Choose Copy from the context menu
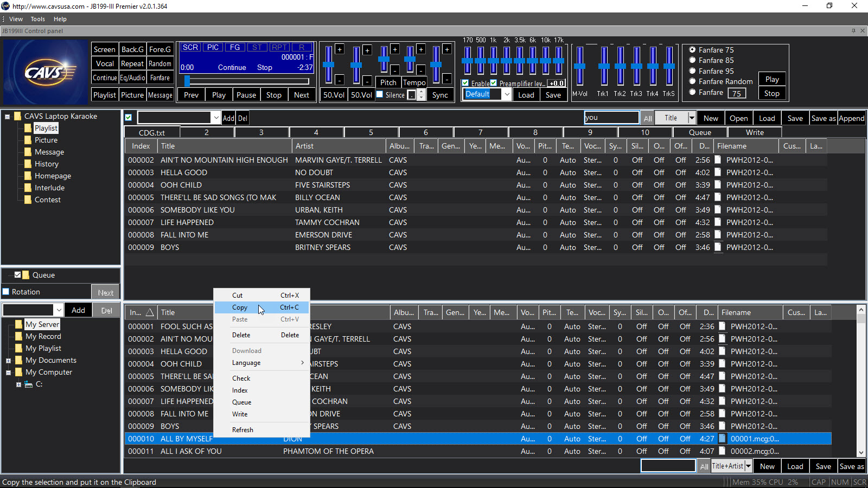The width and height of the screenshot is (868, 488). 261,307
